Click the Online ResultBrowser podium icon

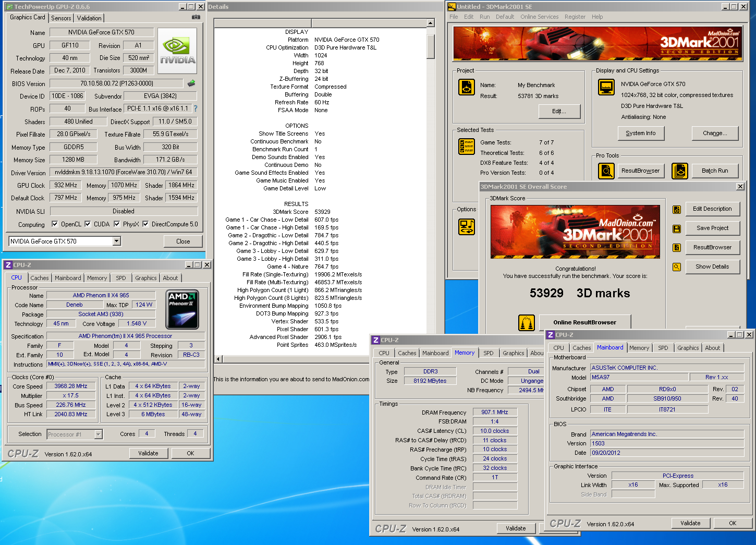click(x=527, y=323)
